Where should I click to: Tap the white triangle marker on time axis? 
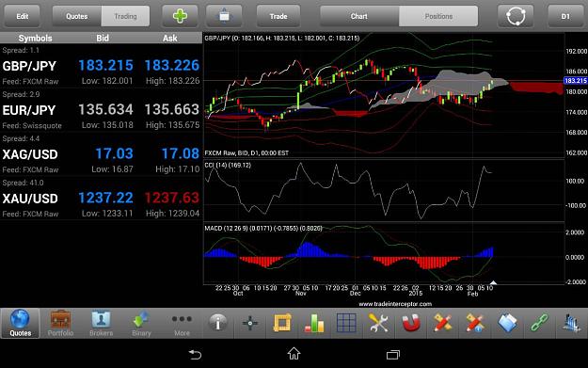tap(494, 282)
